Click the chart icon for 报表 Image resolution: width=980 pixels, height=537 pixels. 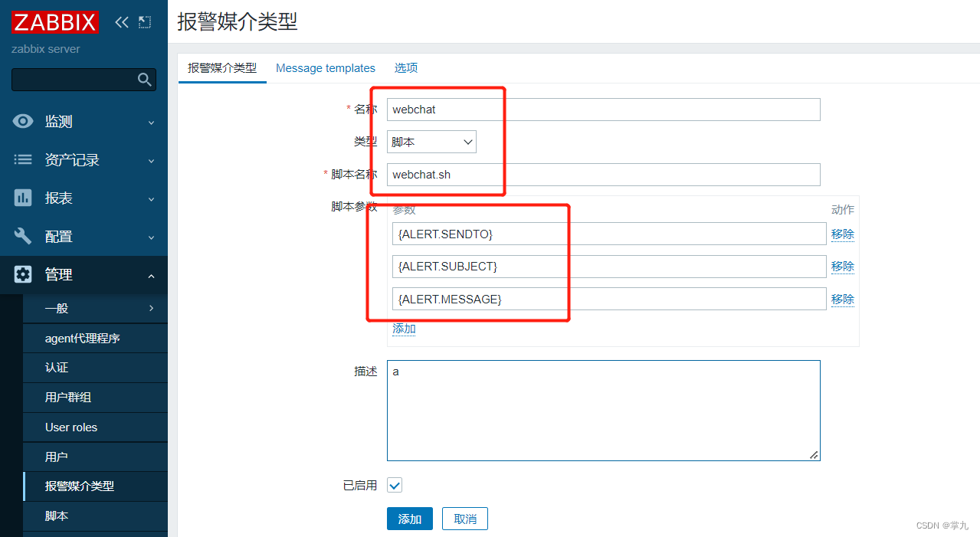point(23,198)
